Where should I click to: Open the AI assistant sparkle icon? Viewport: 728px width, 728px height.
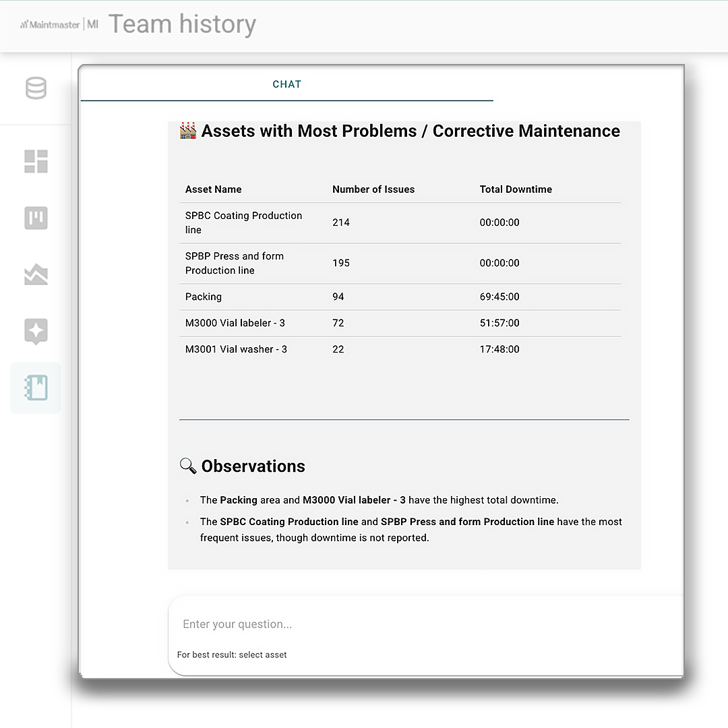(35, 331)
